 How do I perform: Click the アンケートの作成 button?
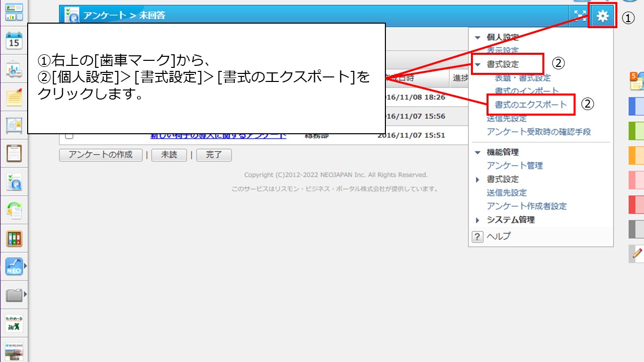click(x=101, y=155)
